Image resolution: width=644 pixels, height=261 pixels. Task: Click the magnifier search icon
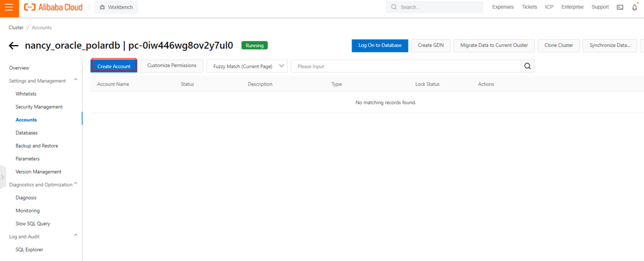[528, 66]
